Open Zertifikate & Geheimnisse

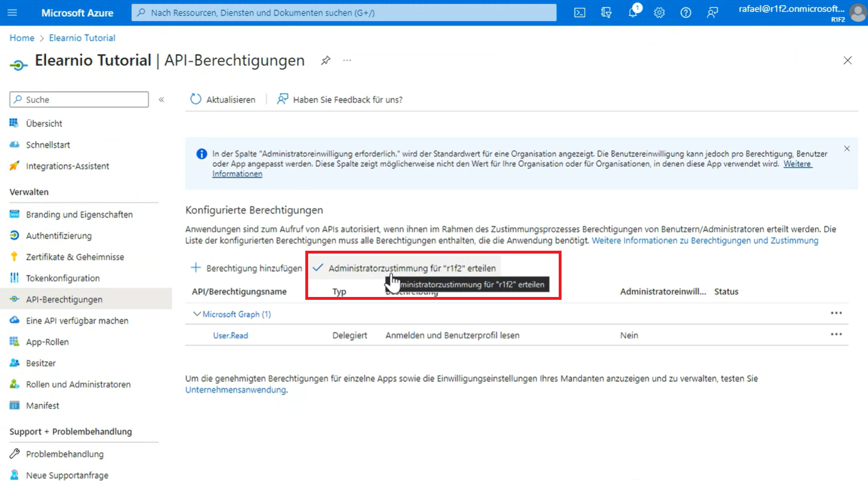click(75, 257)
